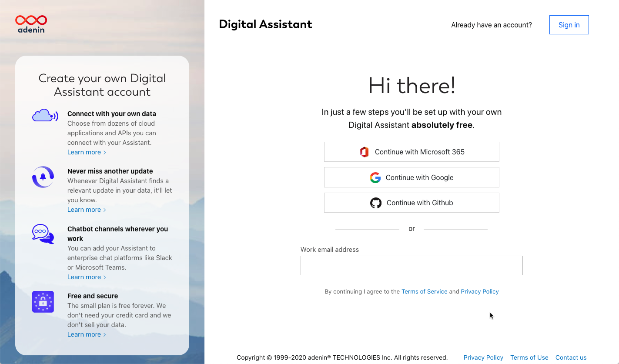
Task: Click the cloud connection icon
Action: pos(45,116)
